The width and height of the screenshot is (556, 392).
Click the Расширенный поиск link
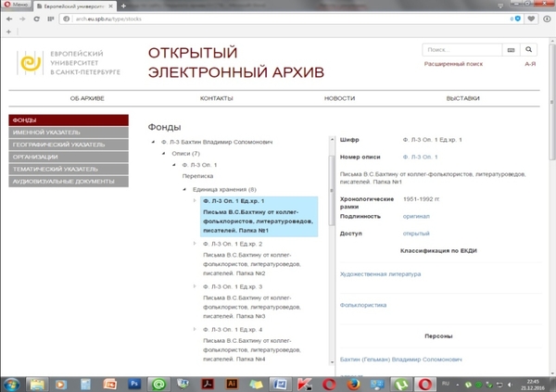click(452, 65)
